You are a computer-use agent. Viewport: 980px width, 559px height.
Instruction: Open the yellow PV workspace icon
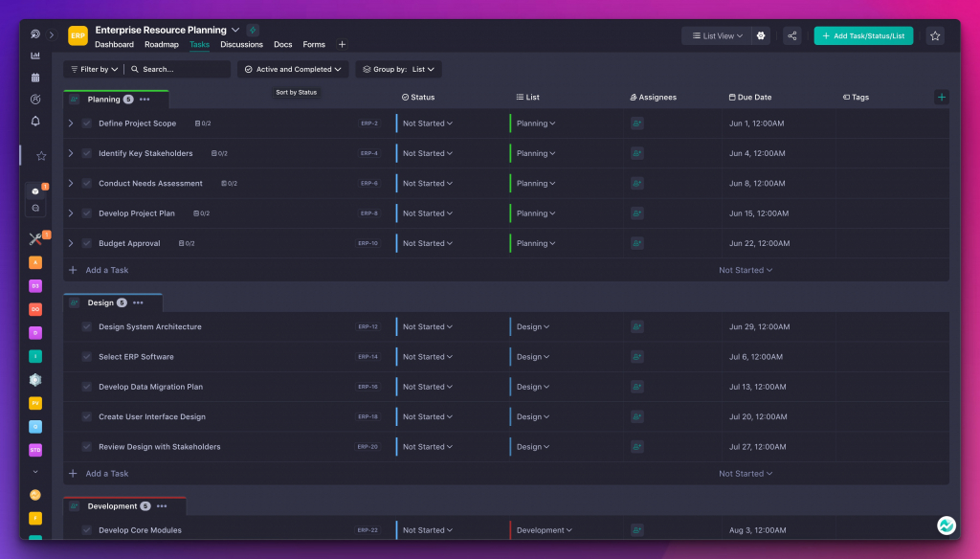click(35, 403)
